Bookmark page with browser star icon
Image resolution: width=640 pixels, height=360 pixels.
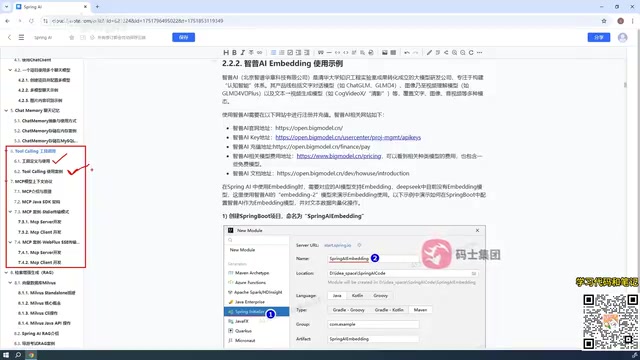[604, 21]
